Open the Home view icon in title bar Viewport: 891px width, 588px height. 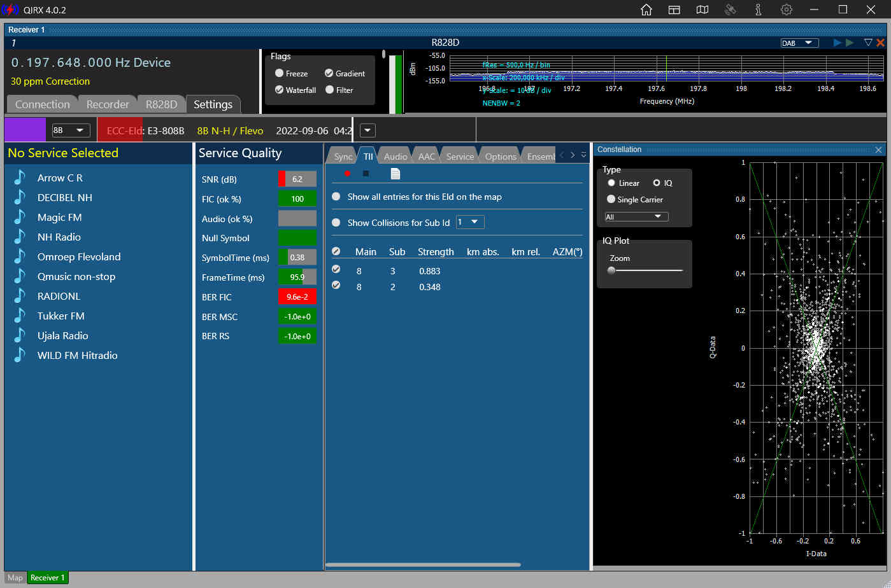pos(646,10)
